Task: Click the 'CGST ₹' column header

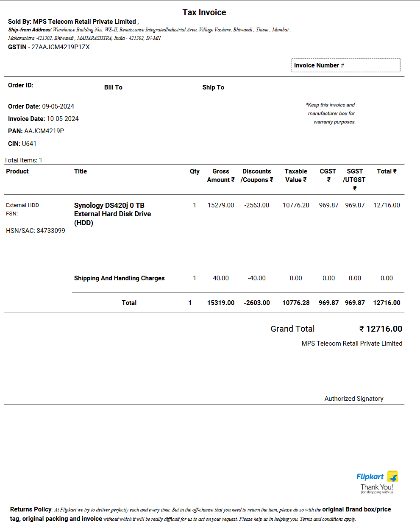Action: (x=328, y=176)
